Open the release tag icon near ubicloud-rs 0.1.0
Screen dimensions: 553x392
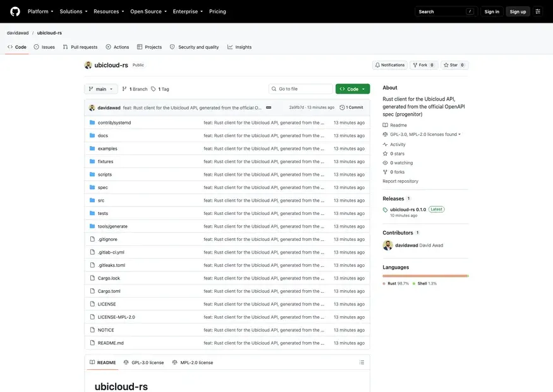click(385, 209)
